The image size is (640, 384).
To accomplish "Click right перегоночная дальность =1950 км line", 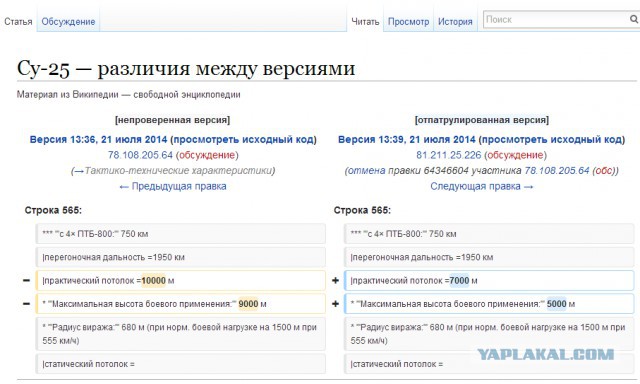I will click(x=489, y=257).
